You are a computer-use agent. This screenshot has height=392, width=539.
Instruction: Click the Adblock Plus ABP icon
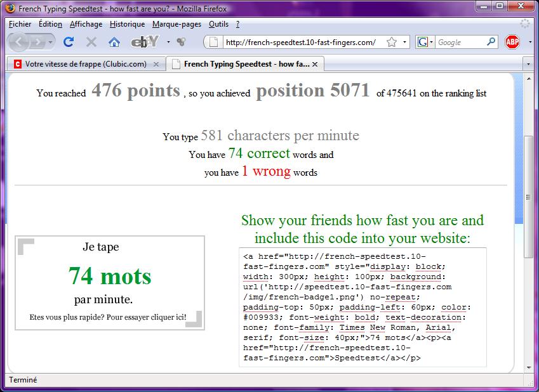pos(512,42)
